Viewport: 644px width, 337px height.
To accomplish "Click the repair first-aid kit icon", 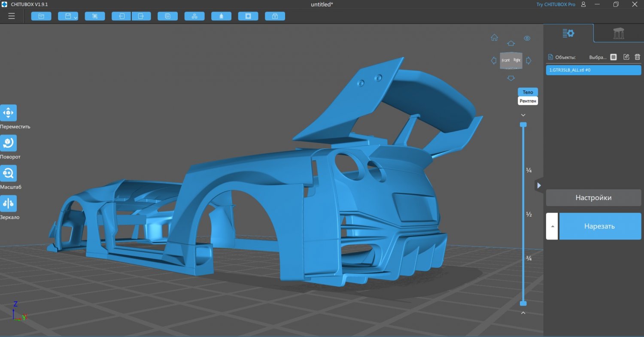I will pyautogui.click(x=275, y=16).
